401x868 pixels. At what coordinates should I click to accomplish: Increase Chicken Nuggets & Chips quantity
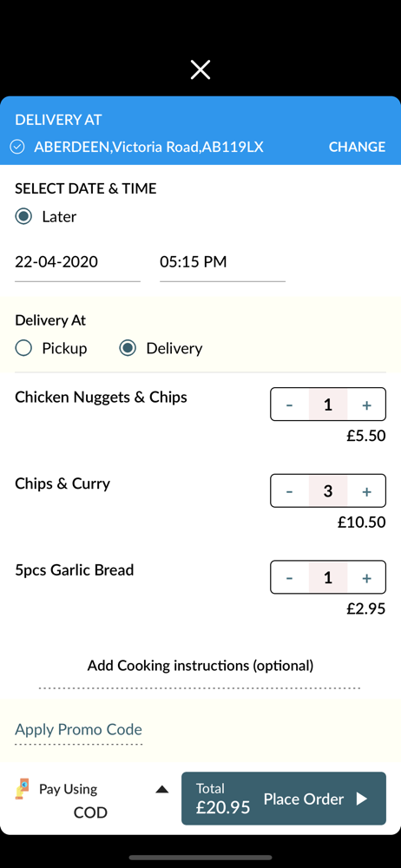[x=366, y=405]
